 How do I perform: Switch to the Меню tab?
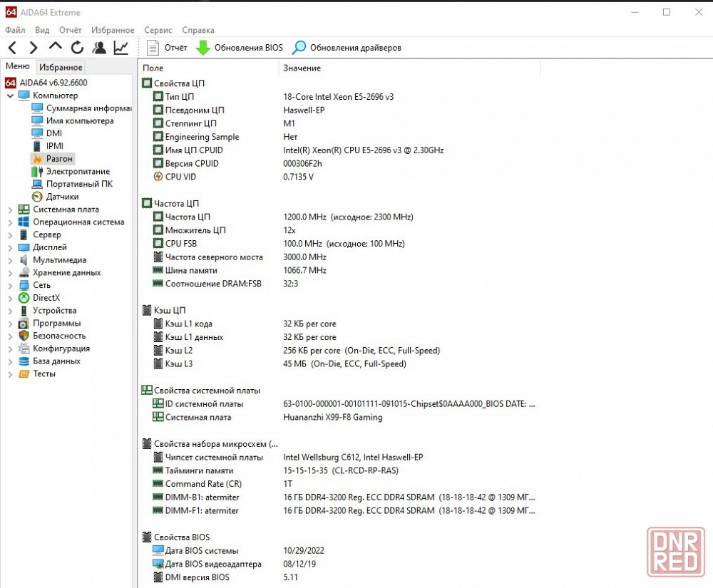(x=17, y=66)
